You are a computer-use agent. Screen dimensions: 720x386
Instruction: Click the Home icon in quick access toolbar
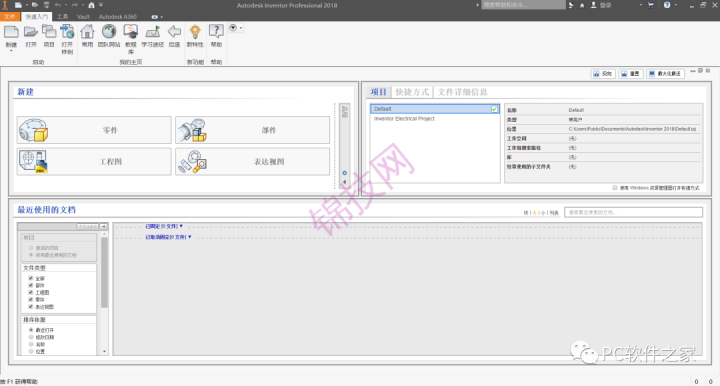91,5
